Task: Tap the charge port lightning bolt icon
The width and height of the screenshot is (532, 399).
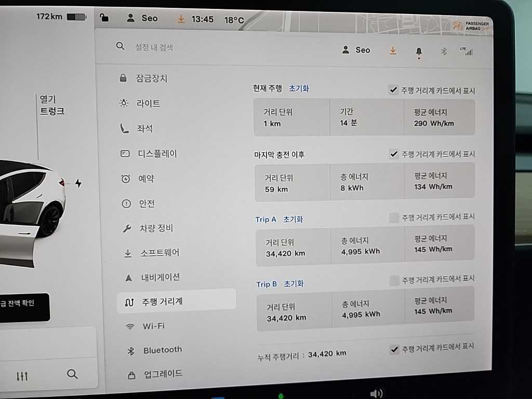Action: (78, 183)
